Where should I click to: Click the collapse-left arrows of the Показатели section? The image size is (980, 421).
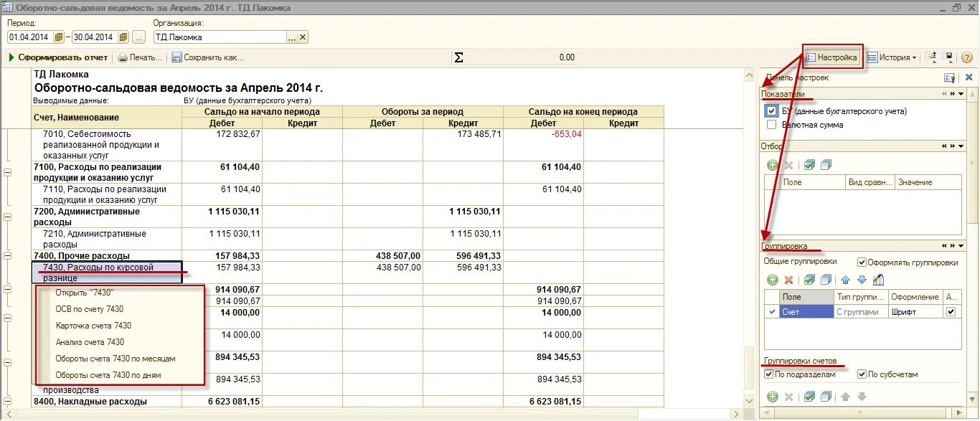[944, 94]
